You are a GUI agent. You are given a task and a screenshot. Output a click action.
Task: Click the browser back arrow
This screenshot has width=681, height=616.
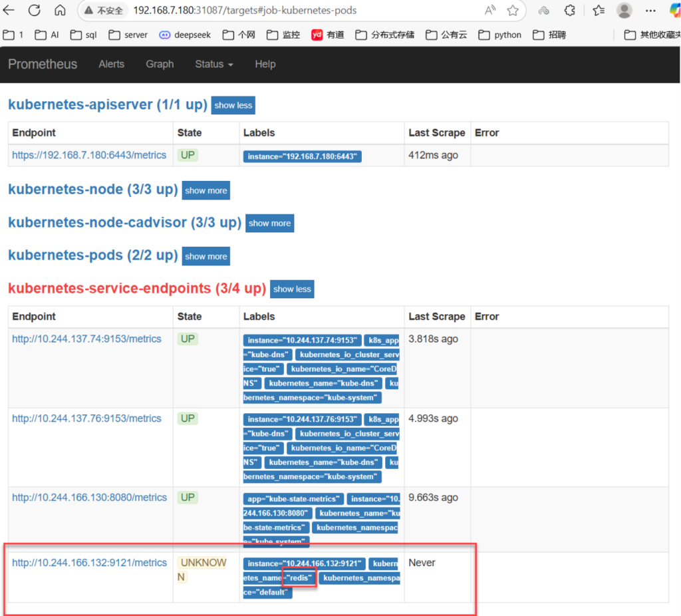pos(9,11)
